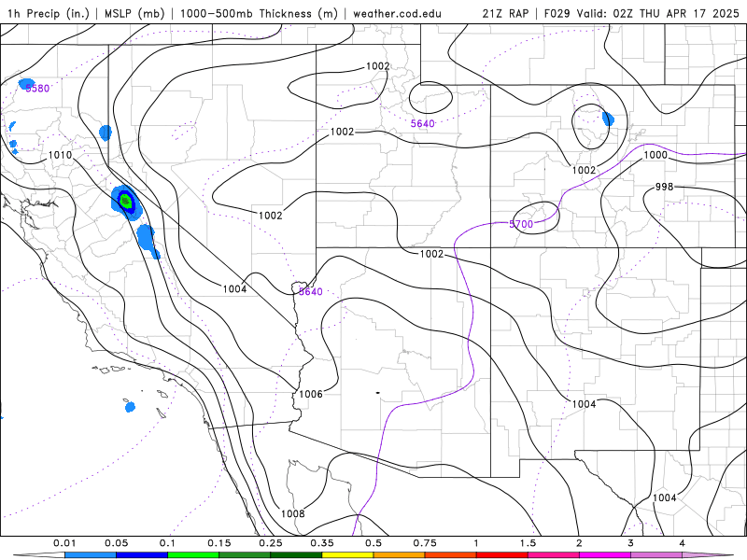This screenshot has height=560, width=747.
Task: Click the 0.01 legend value
Action: click(x=64, y=543)
